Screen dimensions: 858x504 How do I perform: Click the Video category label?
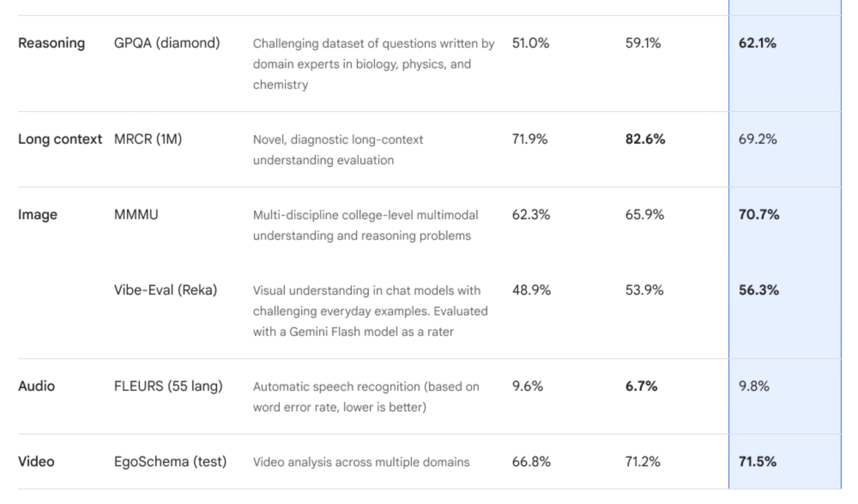36,462
